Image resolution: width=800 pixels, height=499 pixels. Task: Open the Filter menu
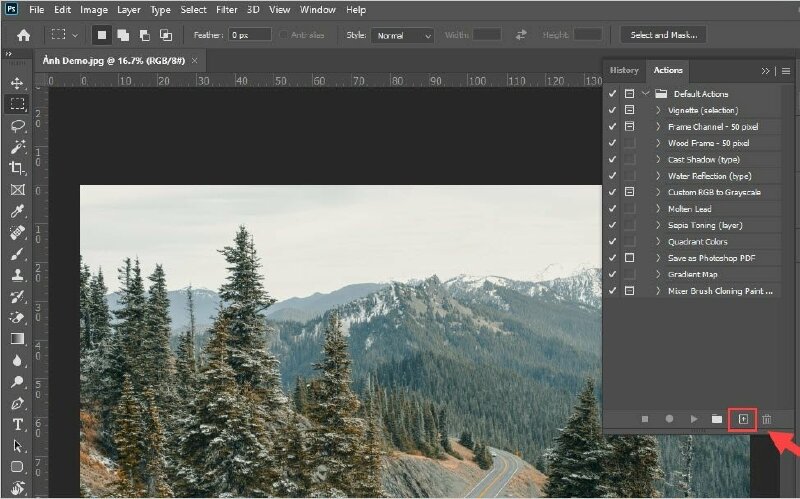click(227, 10)
